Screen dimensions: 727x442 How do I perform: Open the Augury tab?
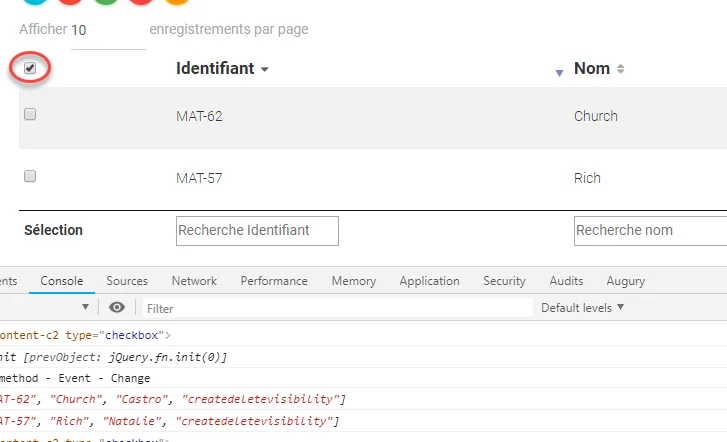click(x=625, y=281)
